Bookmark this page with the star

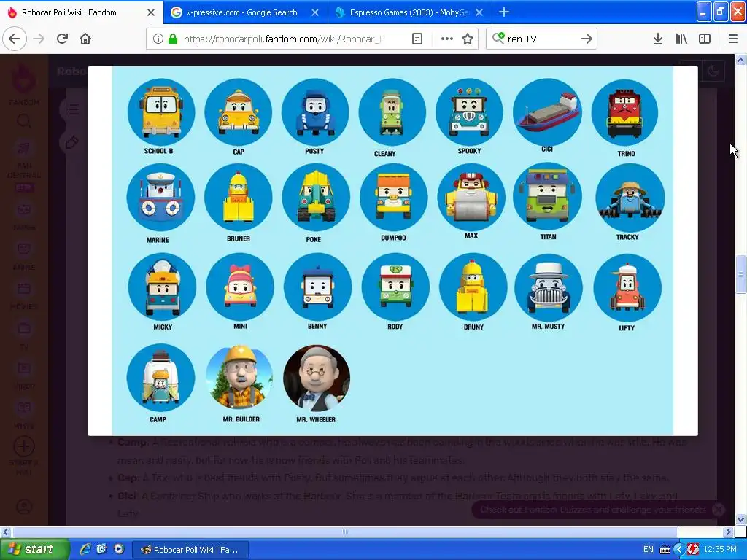point(468,39)
